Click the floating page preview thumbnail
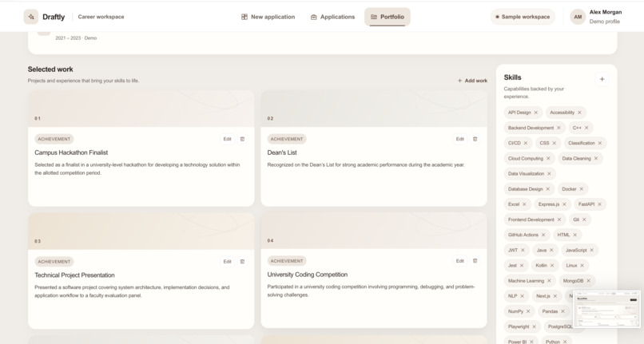The image size is (644, 344). 607,309
